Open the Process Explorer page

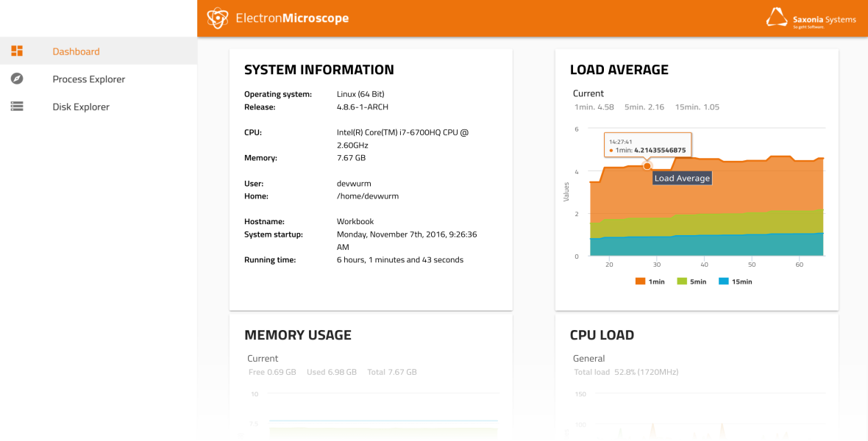pyautogui.click(x=89, y=79)
